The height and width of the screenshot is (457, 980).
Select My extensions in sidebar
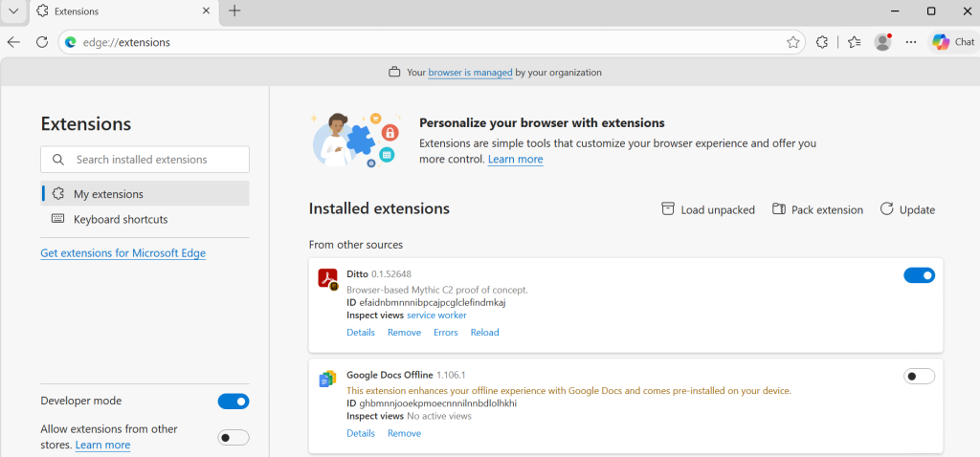tap(145, 193)
